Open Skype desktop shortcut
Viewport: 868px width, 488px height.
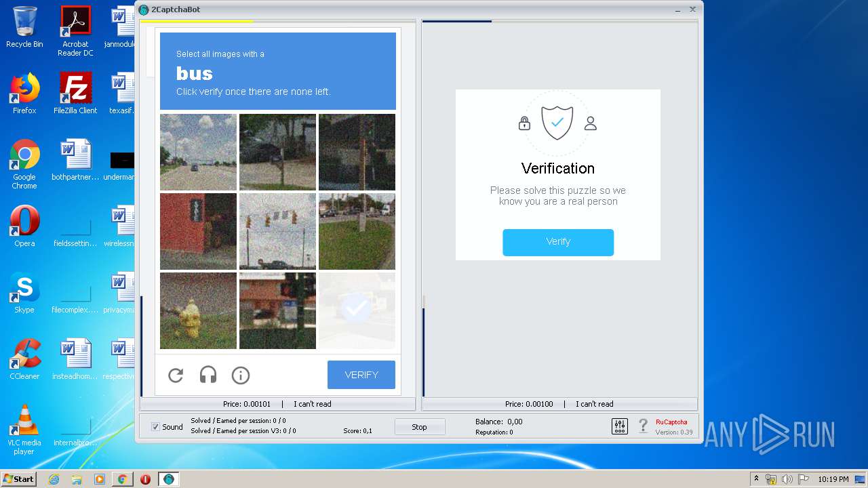point(24,293)
